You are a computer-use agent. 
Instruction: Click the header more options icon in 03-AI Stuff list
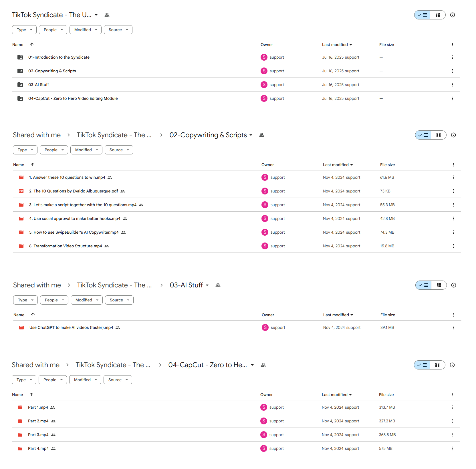click(454, 315)
